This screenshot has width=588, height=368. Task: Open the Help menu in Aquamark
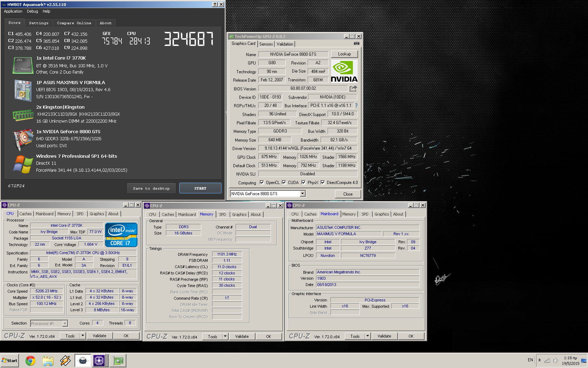coord(47,11)
